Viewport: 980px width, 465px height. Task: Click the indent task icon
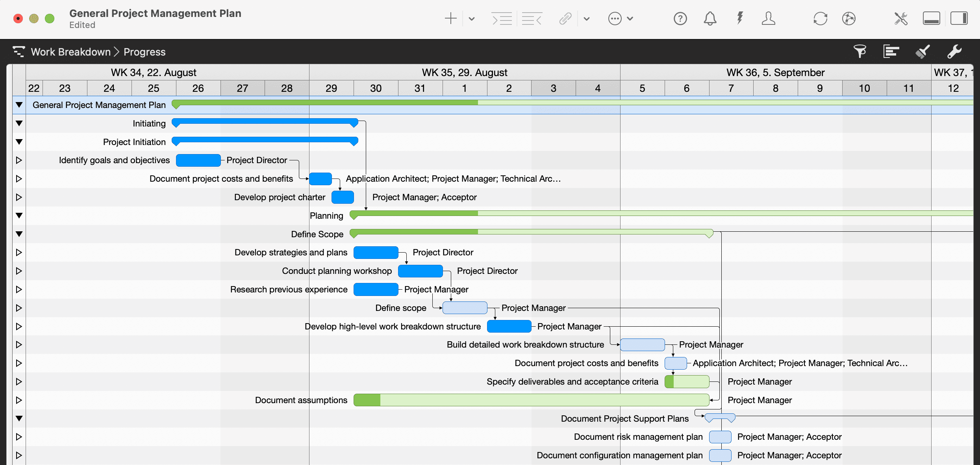coord(502,19)
